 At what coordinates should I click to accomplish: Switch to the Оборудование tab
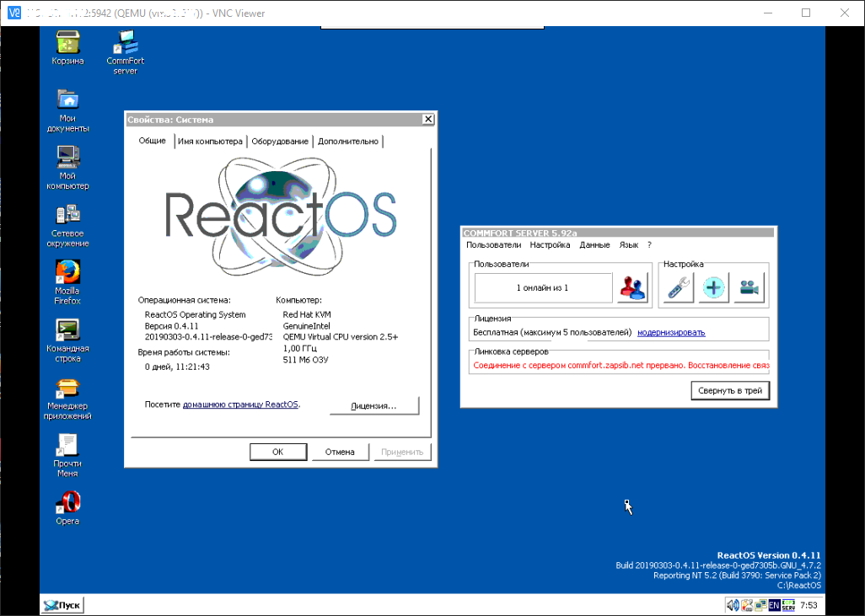pos(281,142)
